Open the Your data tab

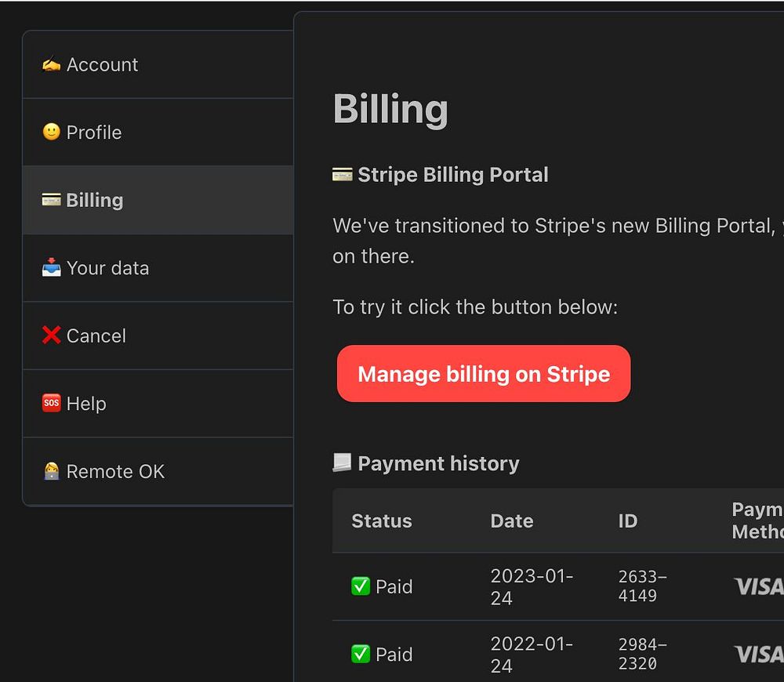[x=158, y=268]
